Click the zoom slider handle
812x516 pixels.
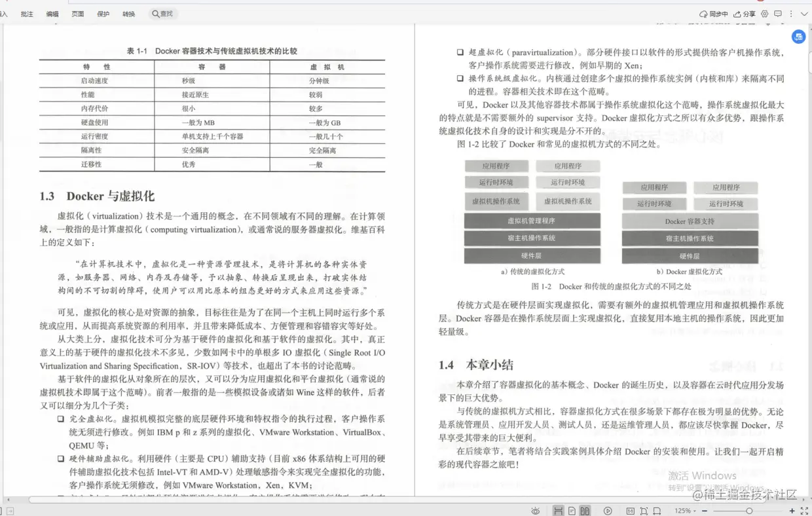pos(749,511)
